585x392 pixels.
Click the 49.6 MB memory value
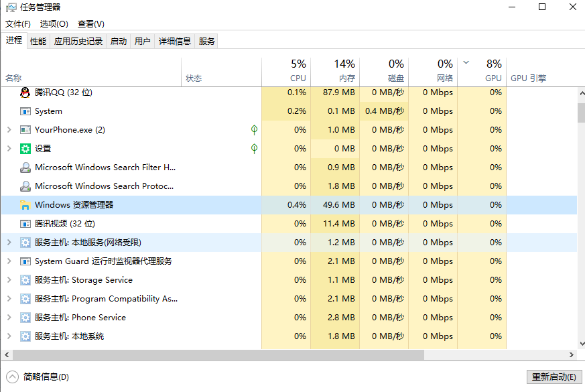339,205
